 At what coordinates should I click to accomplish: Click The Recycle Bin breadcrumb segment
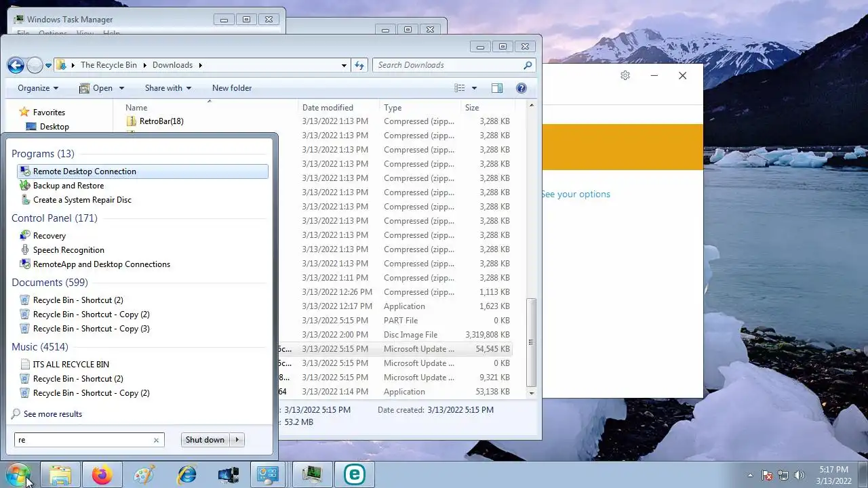108,65
